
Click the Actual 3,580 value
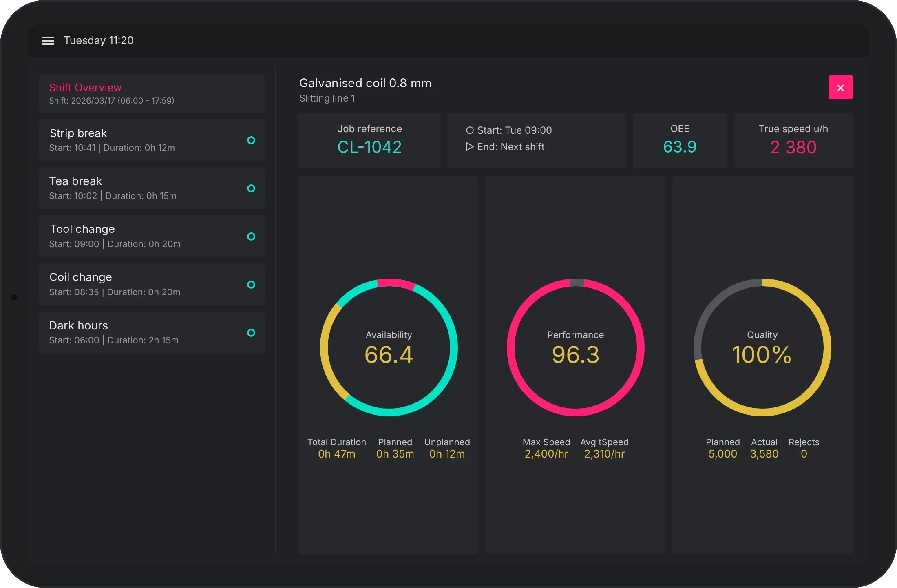(764, 454)
